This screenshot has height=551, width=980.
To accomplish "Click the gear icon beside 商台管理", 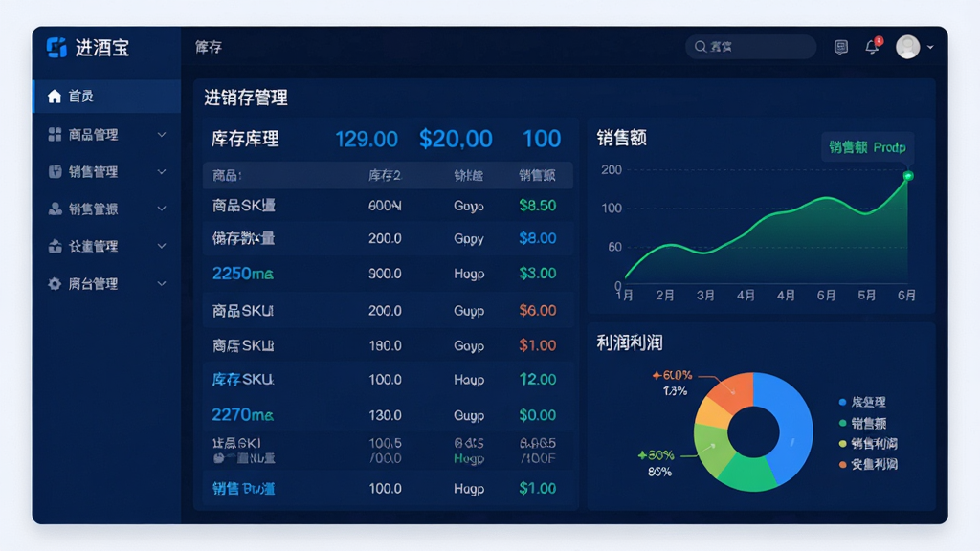I will point(55,283).
